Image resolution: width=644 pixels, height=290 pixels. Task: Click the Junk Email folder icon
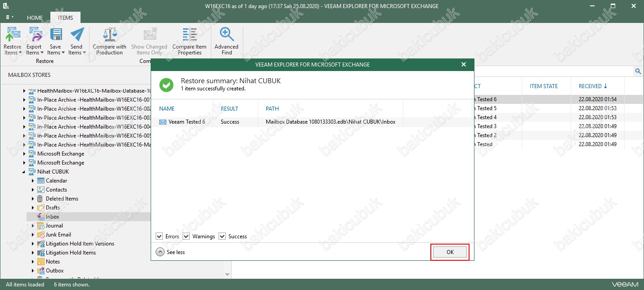tap(41, 235)
